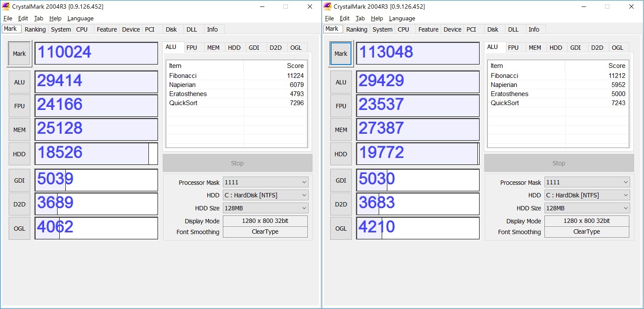Open Tab menu in left window
Screen dimensions: 644x309
(39, 18)
